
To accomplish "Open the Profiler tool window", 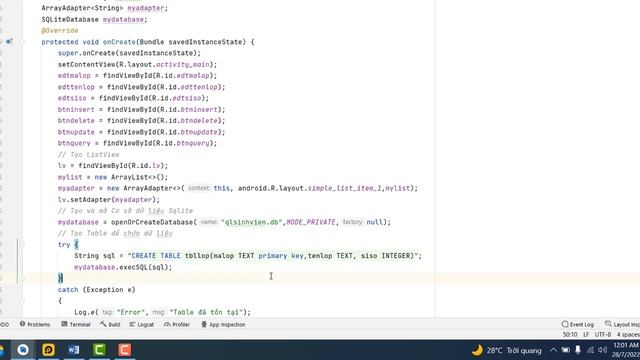I will pos(177,324).
